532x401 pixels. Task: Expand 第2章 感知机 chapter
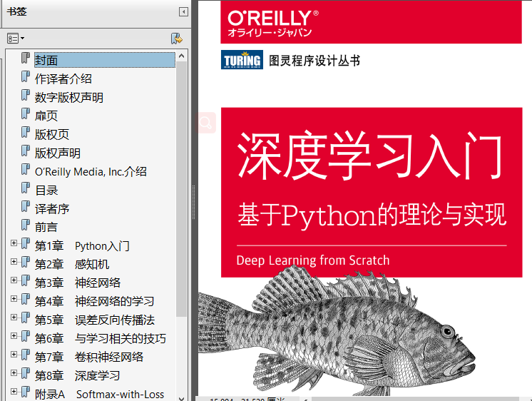click(x=14, y=261)
